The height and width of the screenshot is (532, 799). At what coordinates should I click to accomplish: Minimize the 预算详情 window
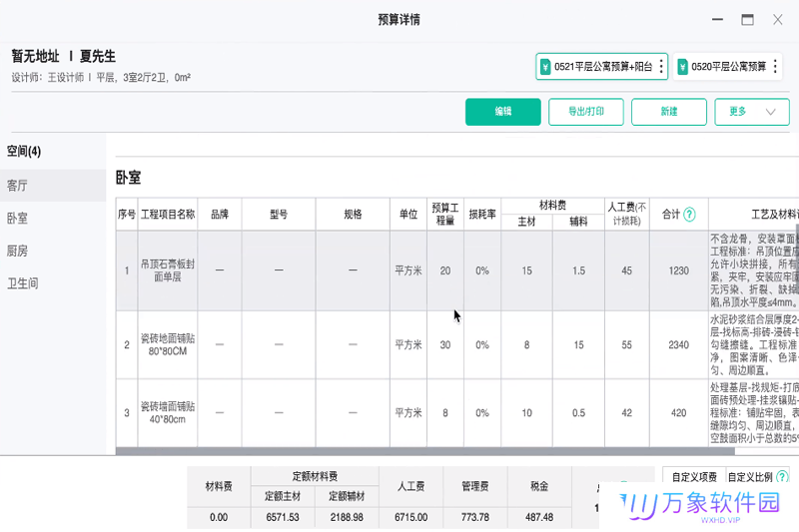717,20
